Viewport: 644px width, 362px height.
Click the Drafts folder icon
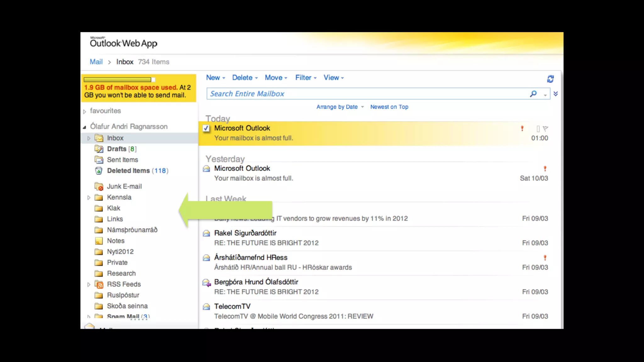pyautogui.click(x=99, y=149)
